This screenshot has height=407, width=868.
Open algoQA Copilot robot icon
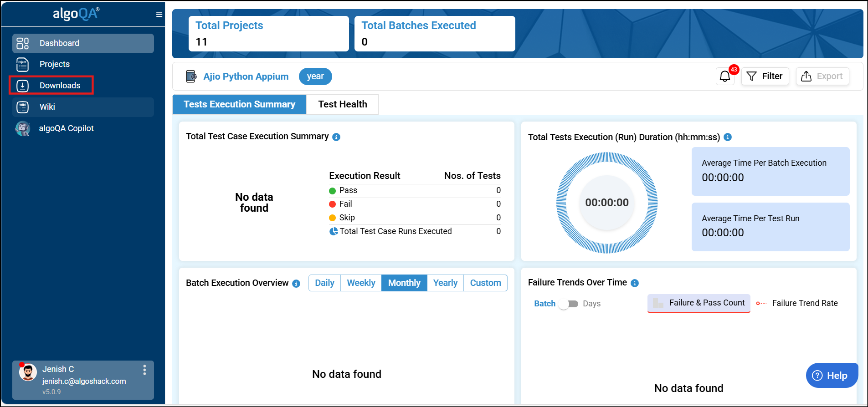22,128
